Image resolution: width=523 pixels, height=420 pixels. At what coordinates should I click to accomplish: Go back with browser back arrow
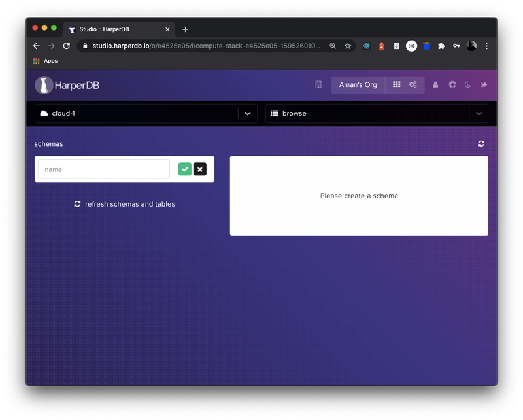[x=37, y=46]
